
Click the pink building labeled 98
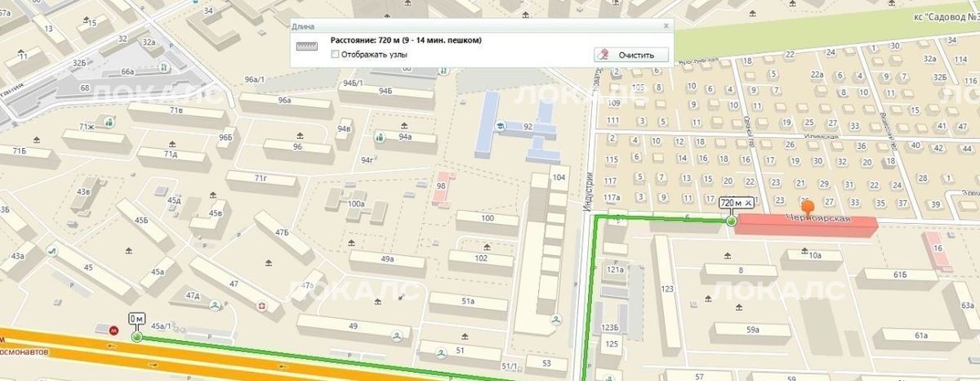[442, 187]
